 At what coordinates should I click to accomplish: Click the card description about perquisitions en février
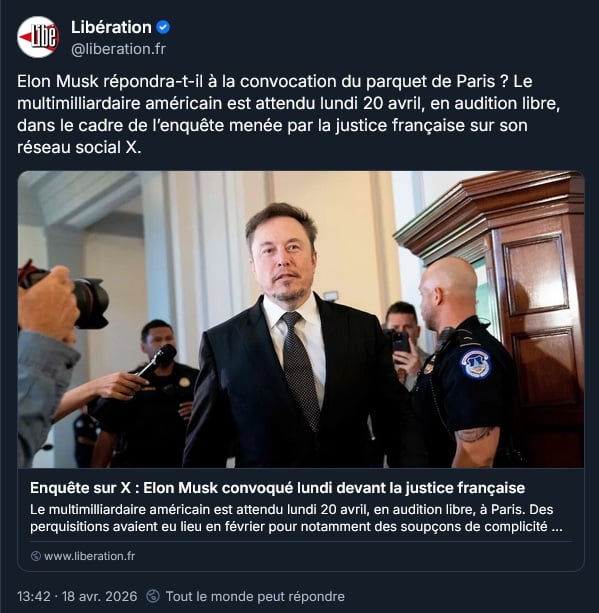(296, 518)
